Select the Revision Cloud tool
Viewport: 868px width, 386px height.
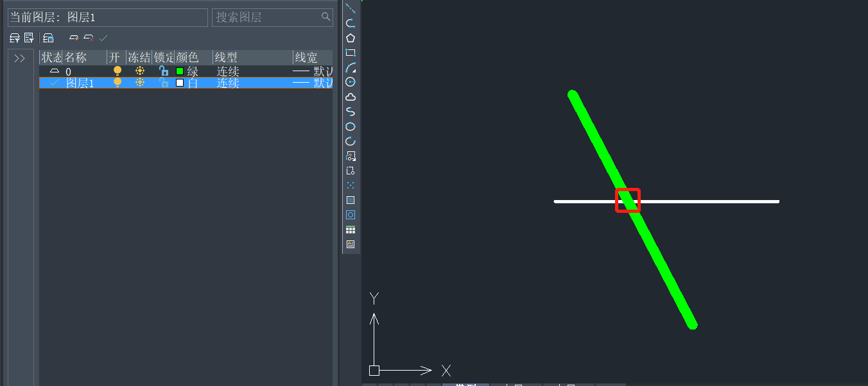tap(351, 97)
